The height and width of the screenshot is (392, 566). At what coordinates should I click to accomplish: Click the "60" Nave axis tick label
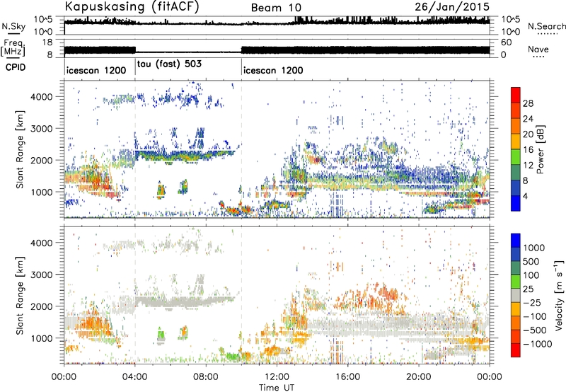click(507, 42)
